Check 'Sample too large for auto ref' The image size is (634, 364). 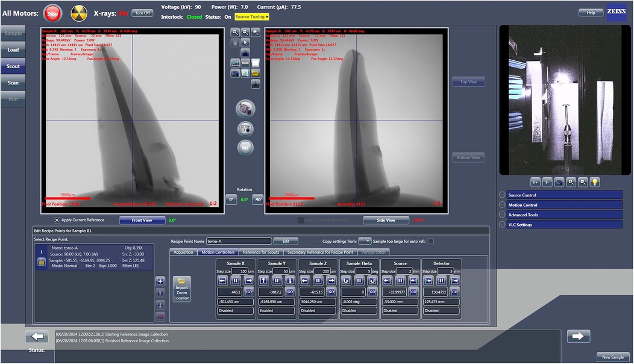tap(430, 240)
